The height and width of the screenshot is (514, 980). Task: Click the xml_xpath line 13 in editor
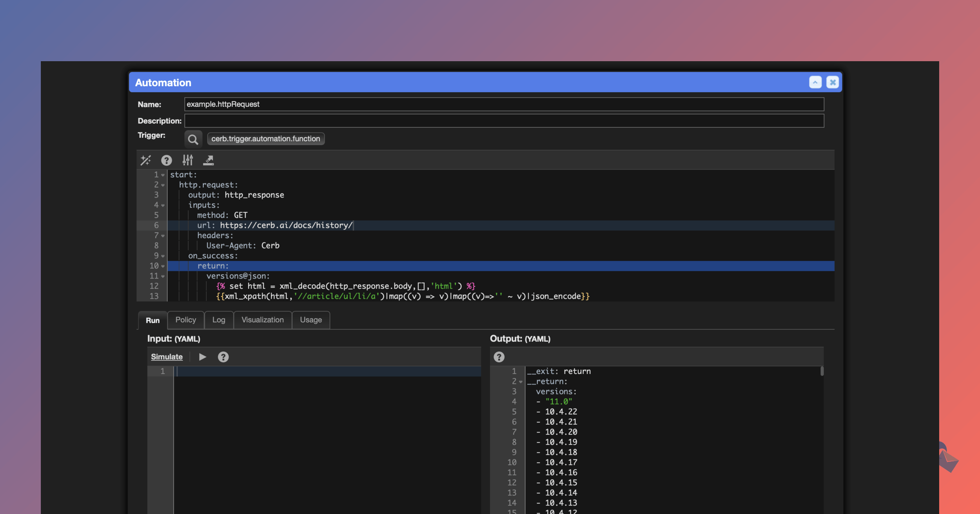coord(403,297)
